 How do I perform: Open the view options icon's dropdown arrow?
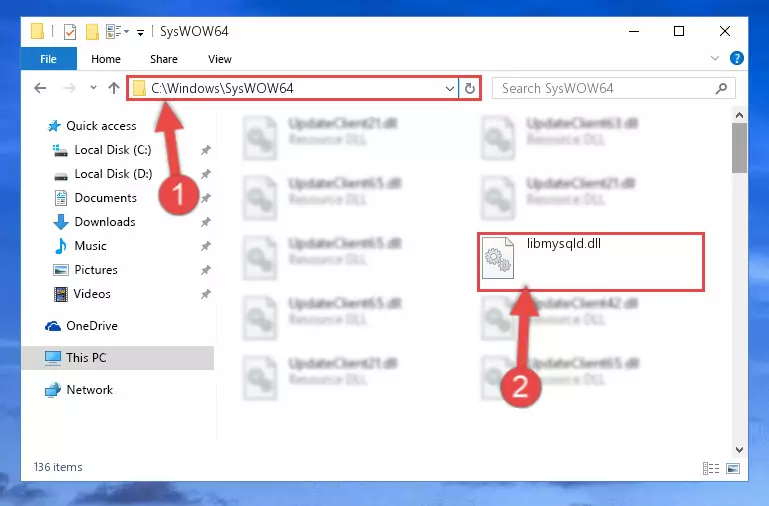(x=127, y=32)
